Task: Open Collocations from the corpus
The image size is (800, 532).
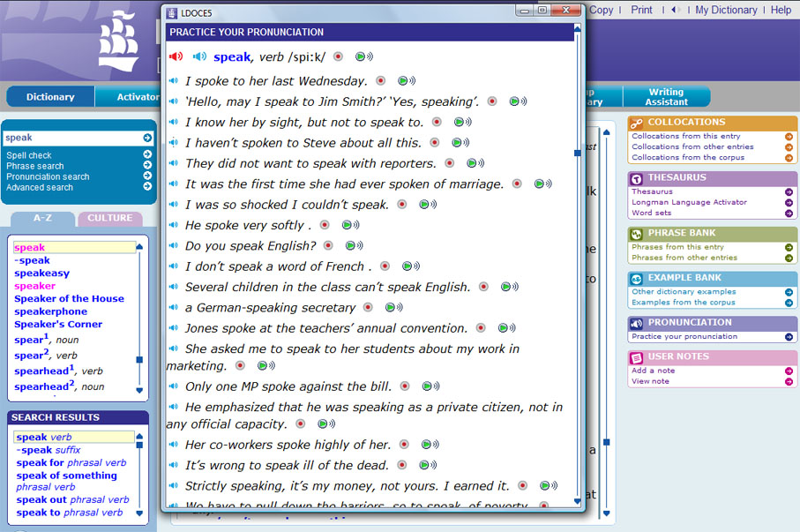Action: (x=688, y=158)
